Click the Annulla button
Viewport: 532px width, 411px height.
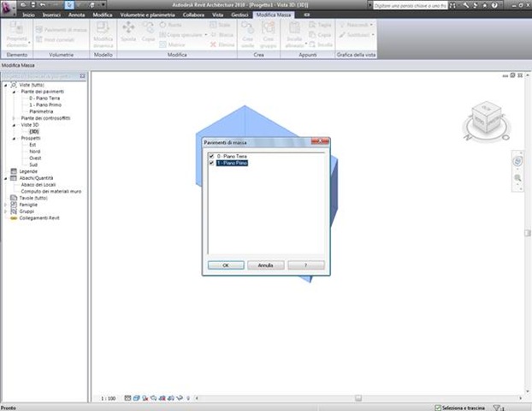coord(266,265)
